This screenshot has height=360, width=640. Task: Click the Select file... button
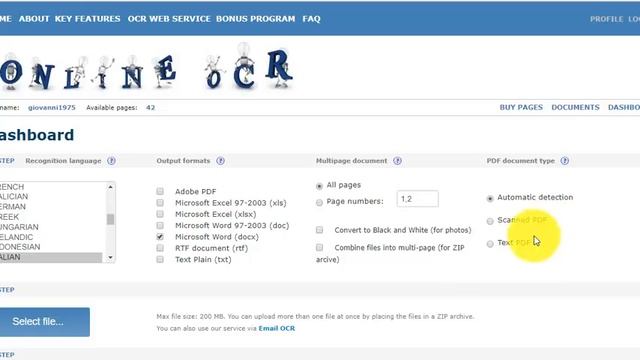tap(44, 322)
